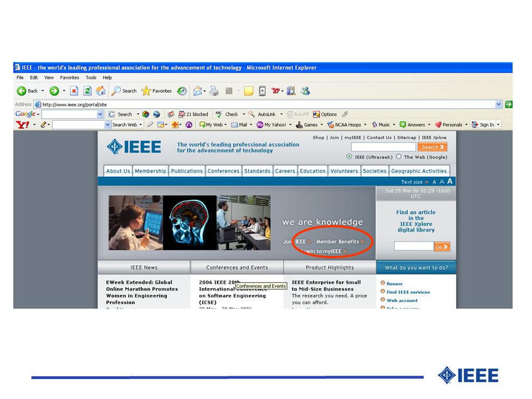This screenshot has height=399, width=532.
Task: Click the Sitemap link at top
Action: pos(406,137)
